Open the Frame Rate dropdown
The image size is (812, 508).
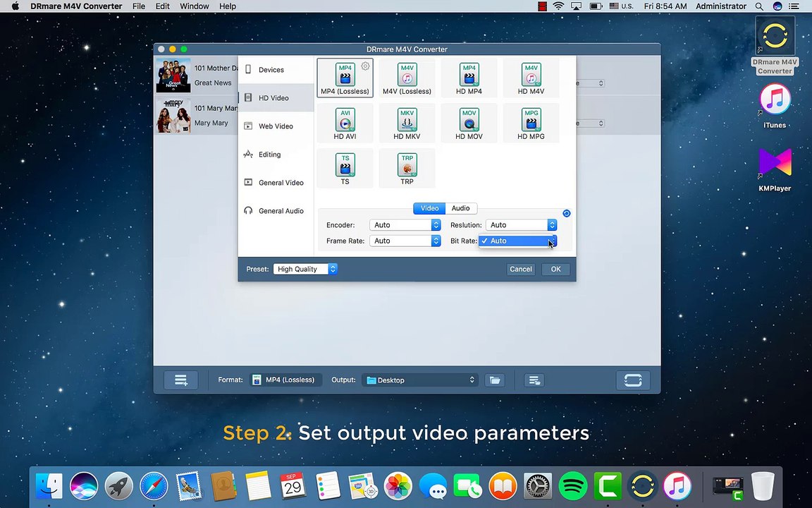coord(405,241)
